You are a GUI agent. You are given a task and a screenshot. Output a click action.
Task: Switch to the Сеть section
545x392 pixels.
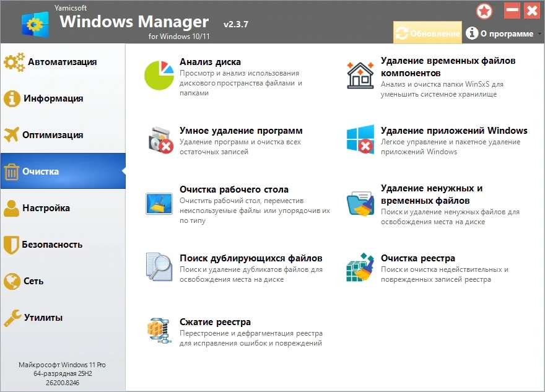63,281
